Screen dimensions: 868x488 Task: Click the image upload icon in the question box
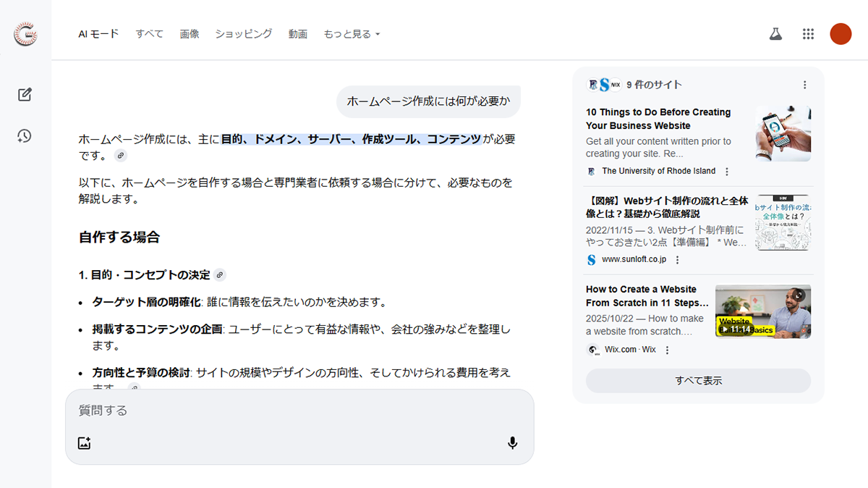coord(84,442)
